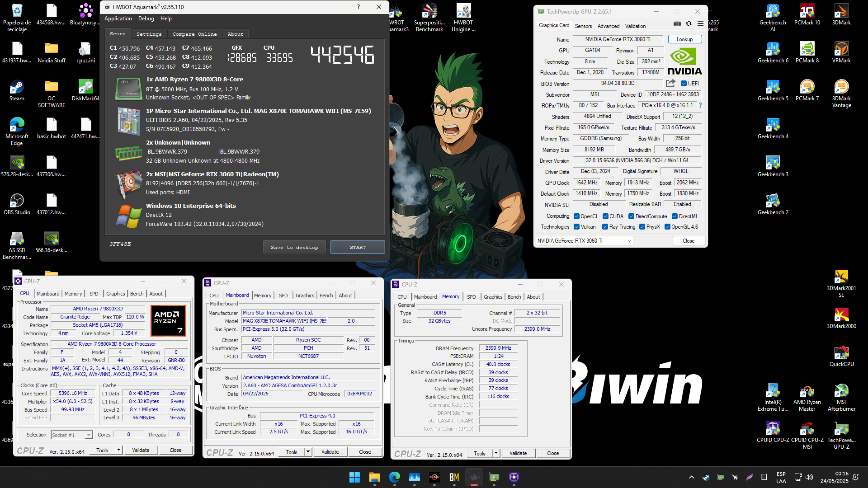
Task: Open the SPD tab in CPU-Z Memory window
Action: pos(471,297)
